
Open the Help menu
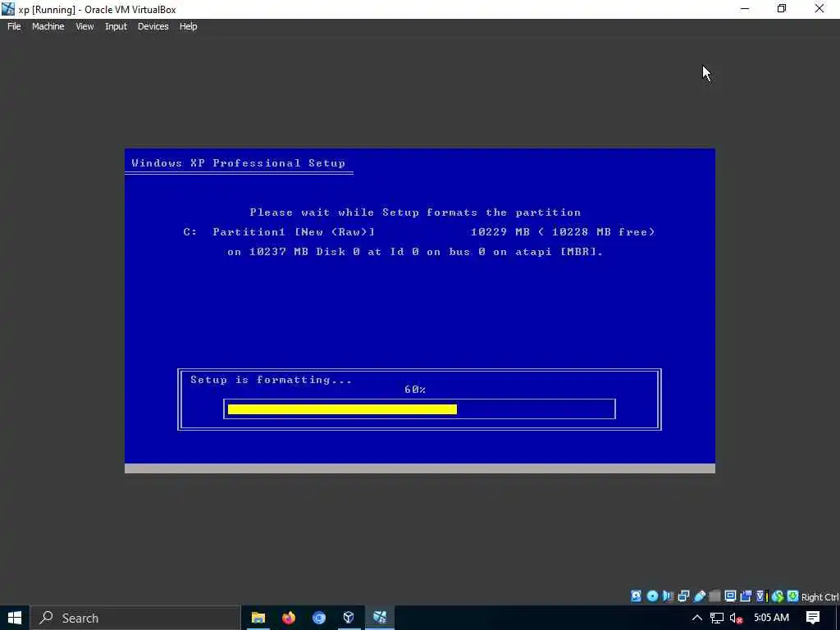[188, 26]
